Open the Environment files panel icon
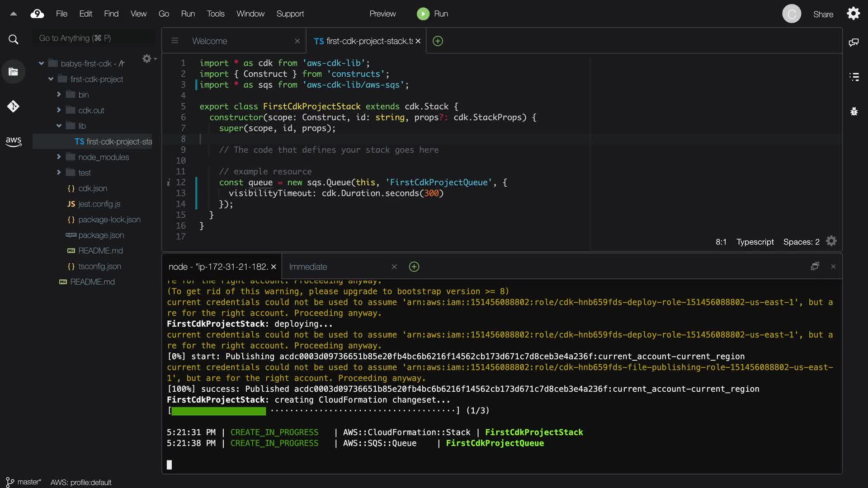Image resolution: width=868 pixels, height=488 pixels. tap(13, 72)
